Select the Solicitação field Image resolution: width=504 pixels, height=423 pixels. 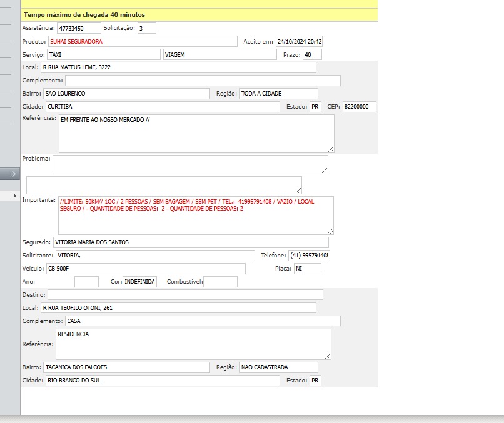[146, 28]
